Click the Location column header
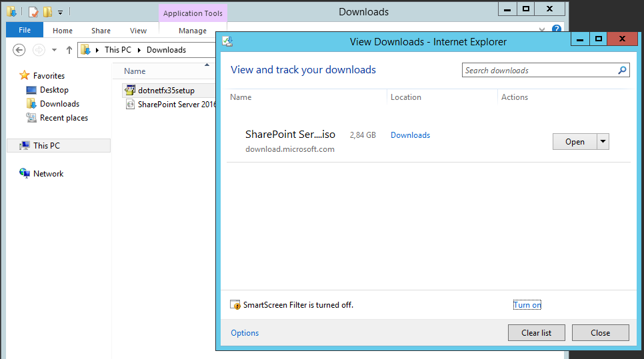This screenshot has width=644, height=359. [406, 97]
